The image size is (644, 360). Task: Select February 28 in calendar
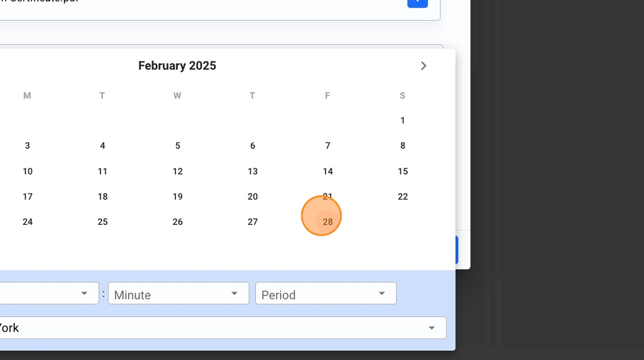pos(327,222)
